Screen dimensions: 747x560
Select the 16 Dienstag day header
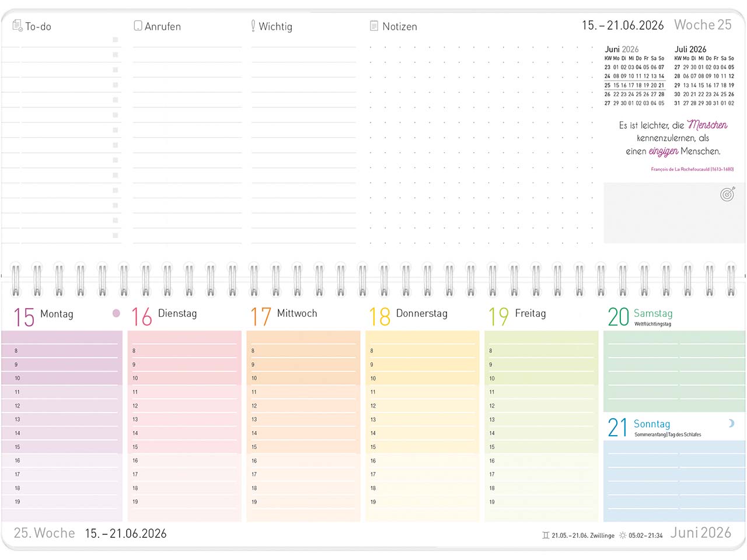coord(165,316)
